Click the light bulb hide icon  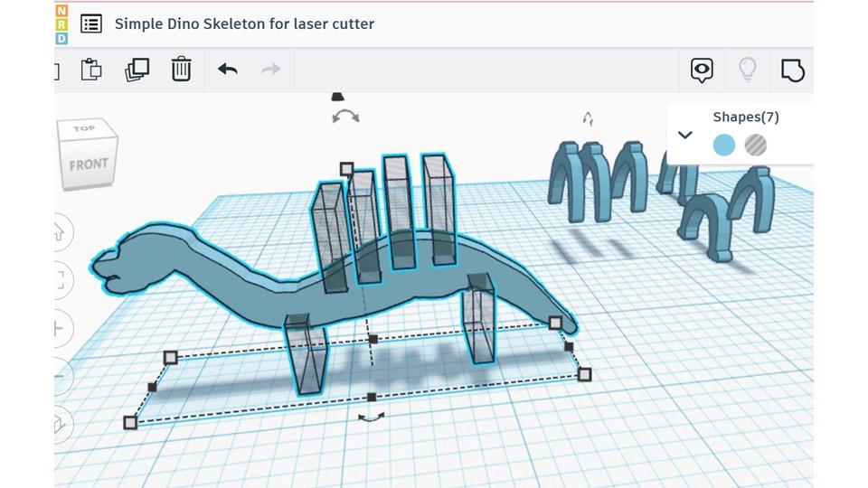click(x=748, y=70)
